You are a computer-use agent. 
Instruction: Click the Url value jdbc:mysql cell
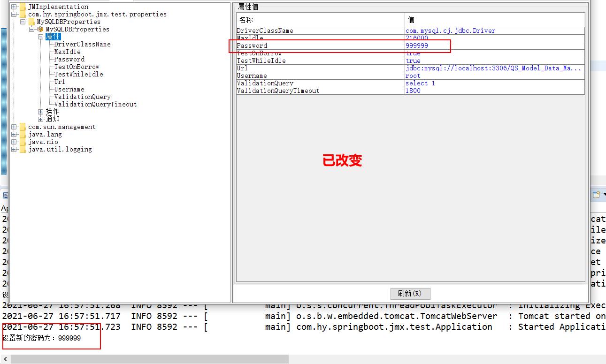(x=495, y=68)
